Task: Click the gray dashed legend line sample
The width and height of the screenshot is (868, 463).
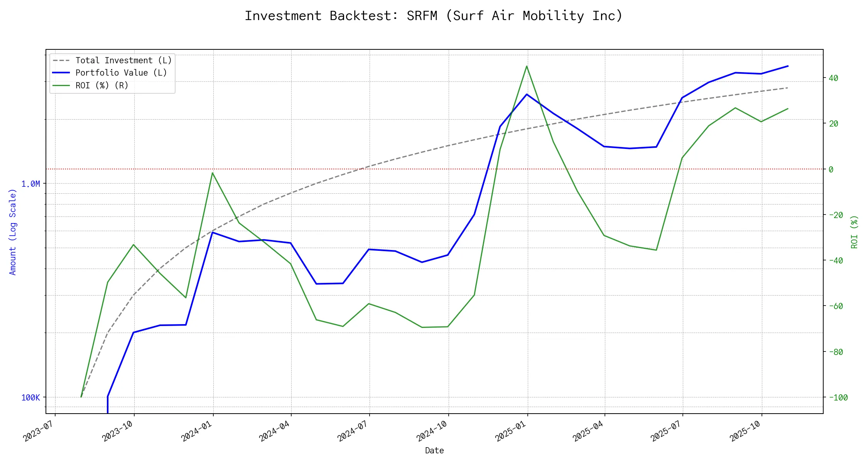Action: (x=61, y=61)
